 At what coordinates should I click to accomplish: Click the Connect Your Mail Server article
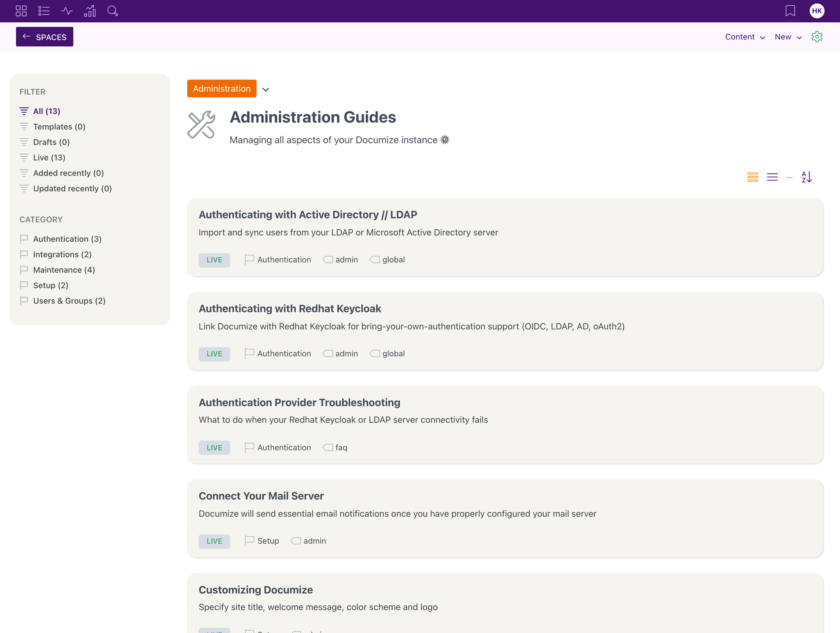tap(261, 496)
